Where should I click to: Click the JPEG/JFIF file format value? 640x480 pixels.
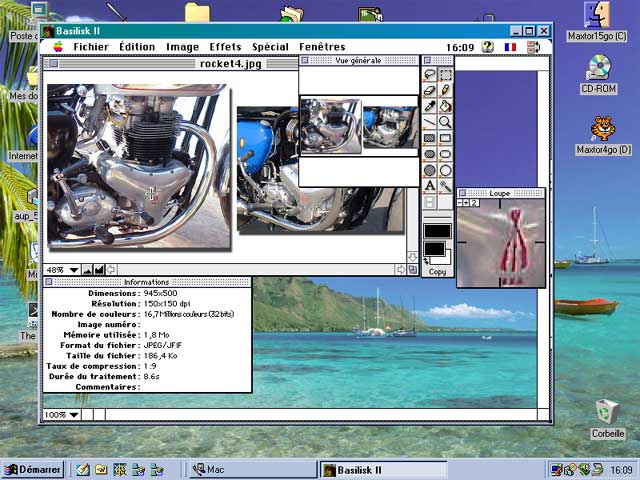(163, 345)
